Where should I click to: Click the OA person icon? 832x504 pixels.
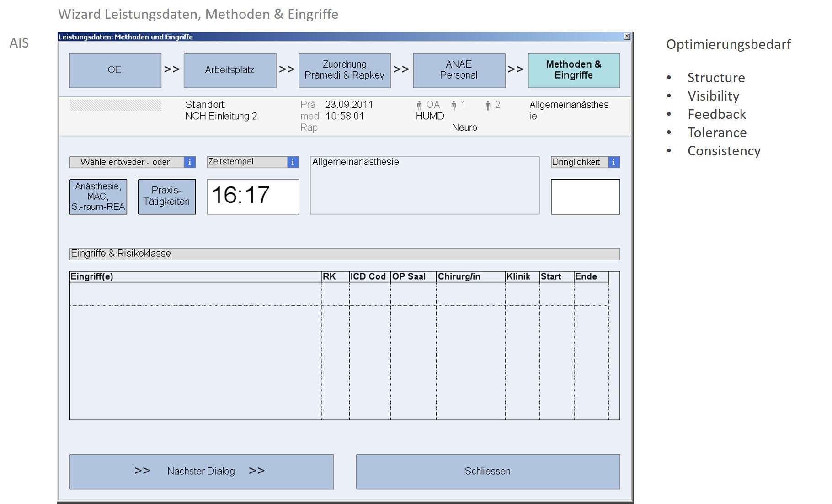click(419, 106)
